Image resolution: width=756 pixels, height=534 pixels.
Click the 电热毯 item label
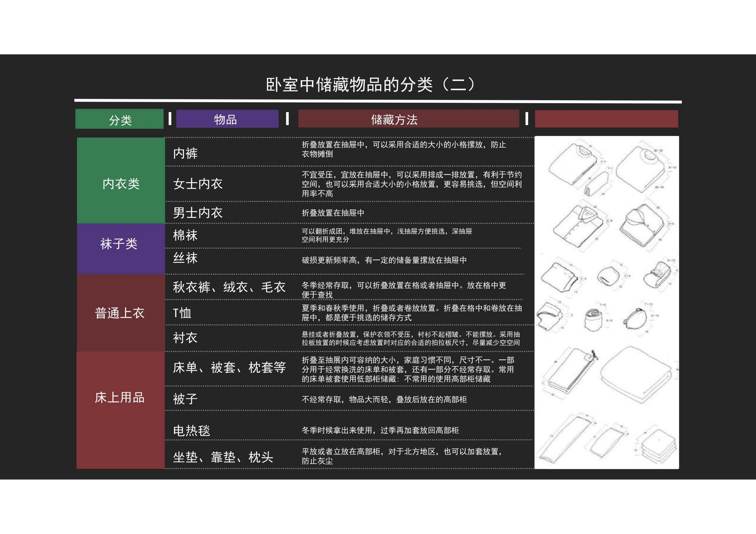(192, 430)
